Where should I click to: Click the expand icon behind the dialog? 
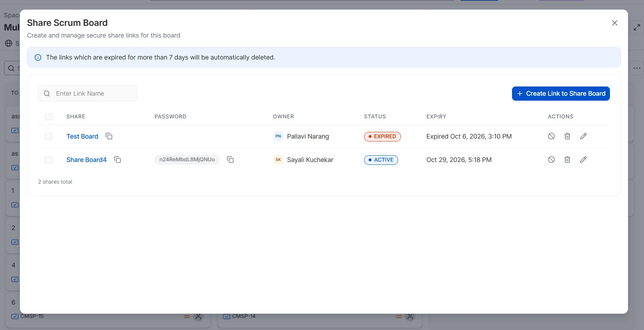coord(637,27)
